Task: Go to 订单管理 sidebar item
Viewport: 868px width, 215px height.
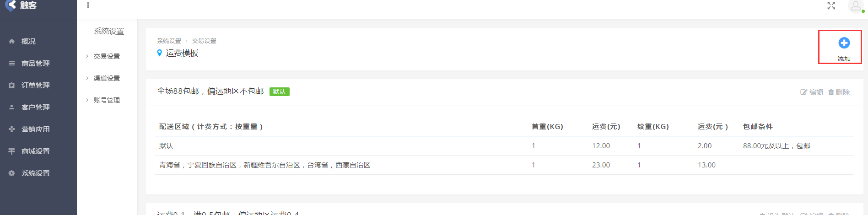Action: click(35, 85)
